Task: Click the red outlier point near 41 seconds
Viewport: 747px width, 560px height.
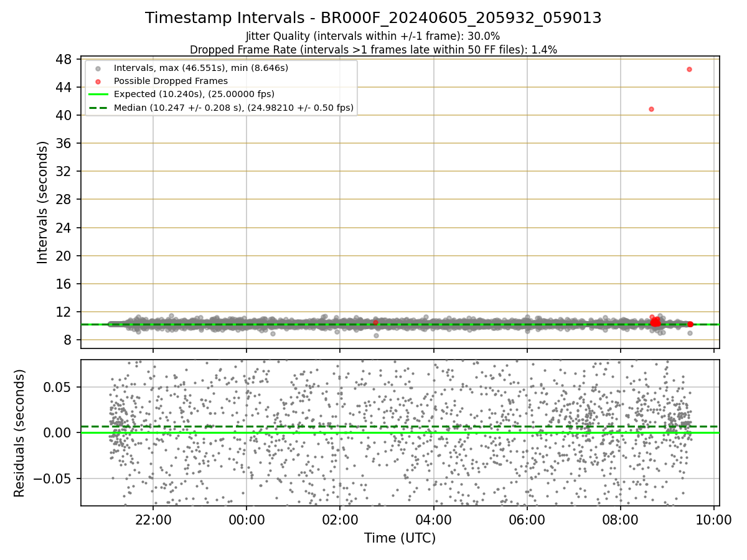Action: [x=651, y=109]
